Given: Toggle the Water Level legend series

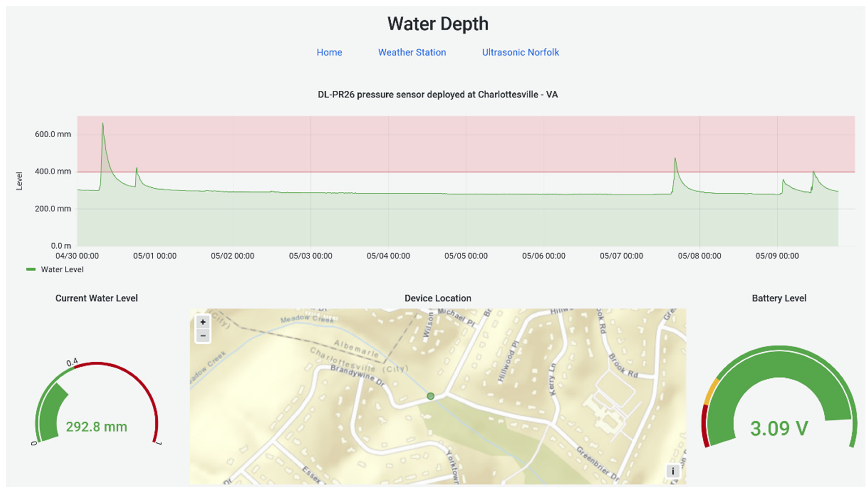Looking at the screenshot, I should tap(62, 270).
